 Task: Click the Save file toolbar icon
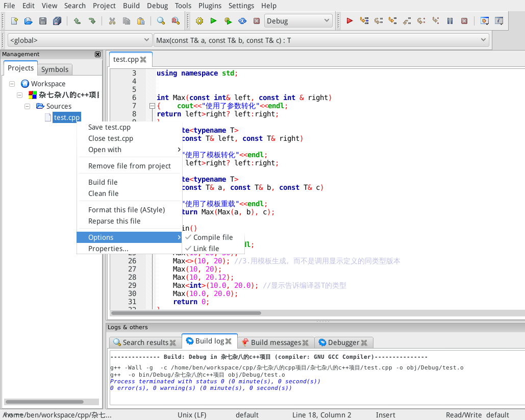pyautogui.click(x=43, y=21)
